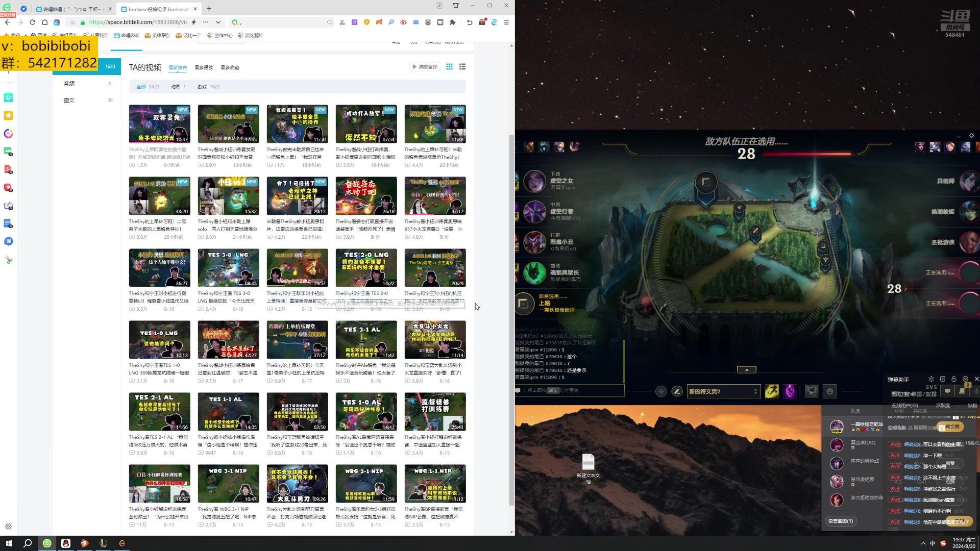Open Windows Start menu

point(9,543)
